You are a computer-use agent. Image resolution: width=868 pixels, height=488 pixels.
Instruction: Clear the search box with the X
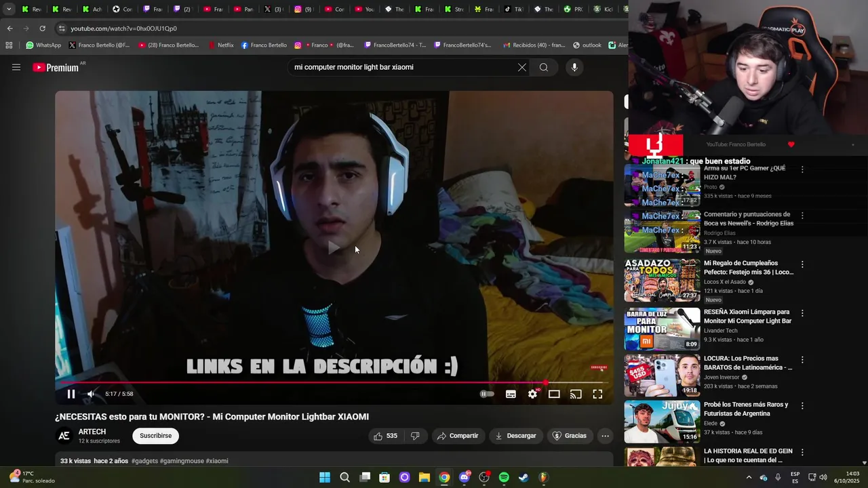click(522, 67)
